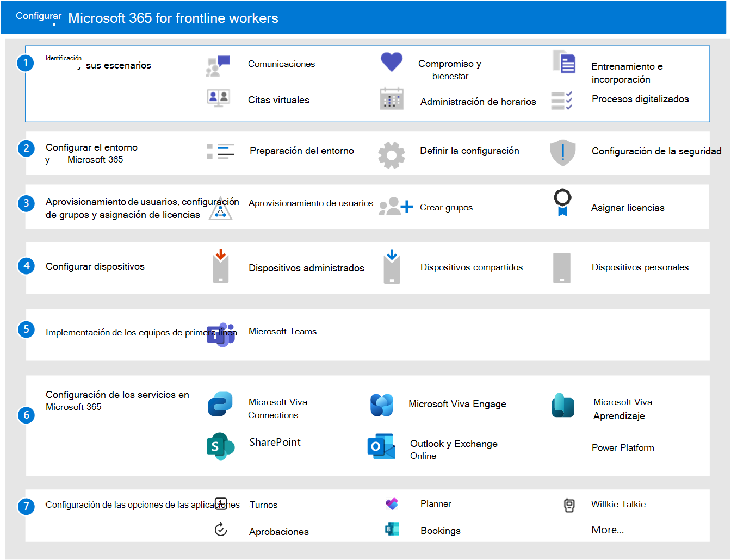The width and height of the screenshot is (731, 560).
Task: Click the Viva Connections logo icon
Action: (220, 404)
